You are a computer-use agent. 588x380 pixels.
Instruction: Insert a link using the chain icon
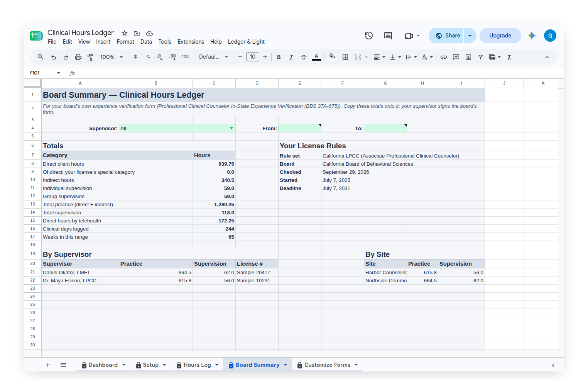point(444,57)
